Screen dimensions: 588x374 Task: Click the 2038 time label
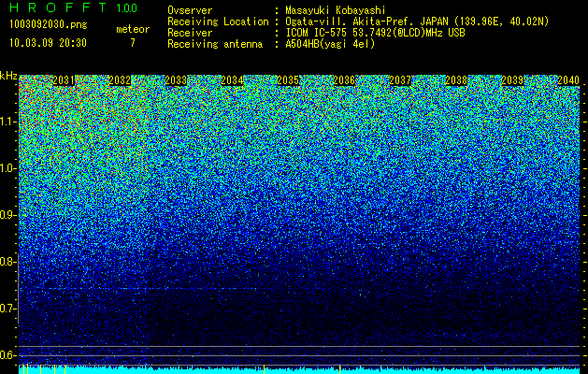click(456, 80)
